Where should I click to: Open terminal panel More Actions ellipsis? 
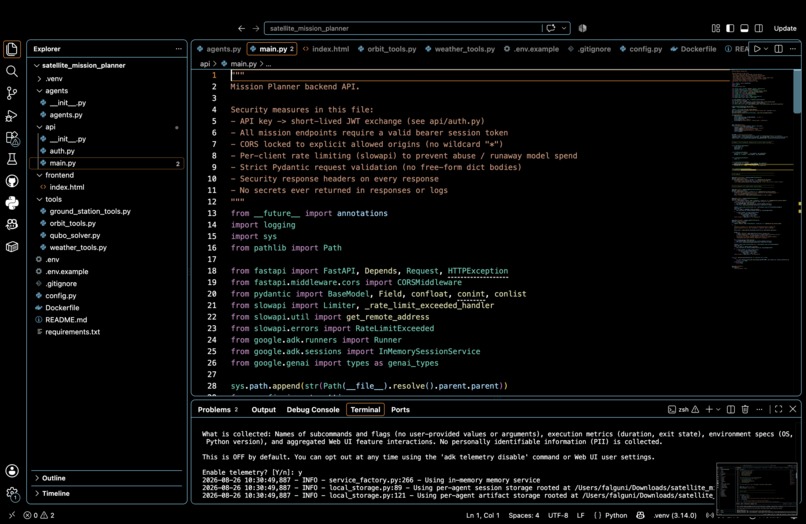tap(759, 409)
